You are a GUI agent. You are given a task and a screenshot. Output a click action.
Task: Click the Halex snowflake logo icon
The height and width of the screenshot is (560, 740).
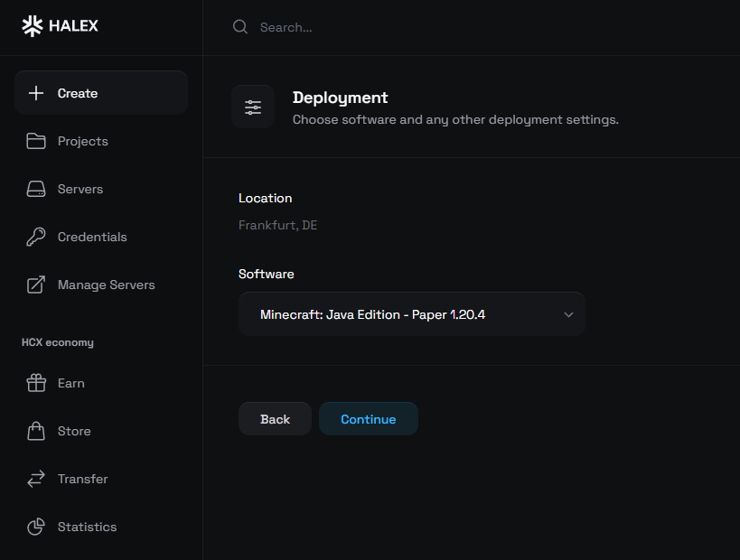coord(33,25)
